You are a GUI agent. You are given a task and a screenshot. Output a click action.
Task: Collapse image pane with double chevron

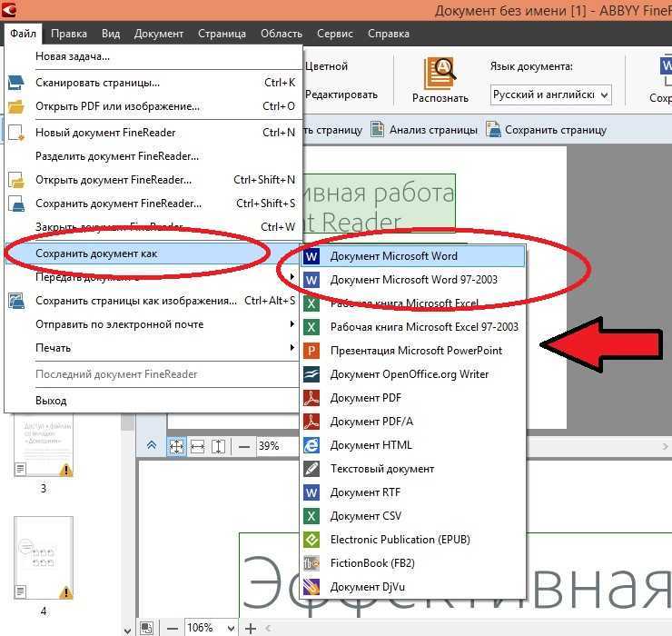(x=152, y=445)
